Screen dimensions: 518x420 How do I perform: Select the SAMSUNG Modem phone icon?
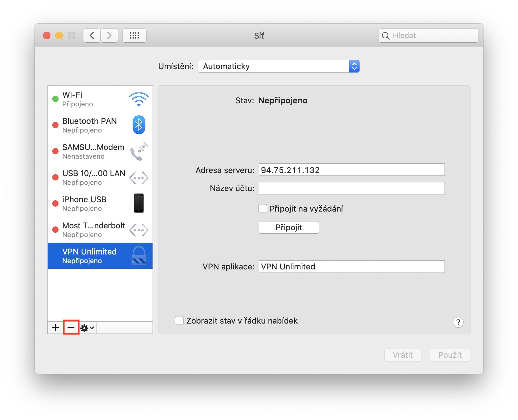point(139,151)
